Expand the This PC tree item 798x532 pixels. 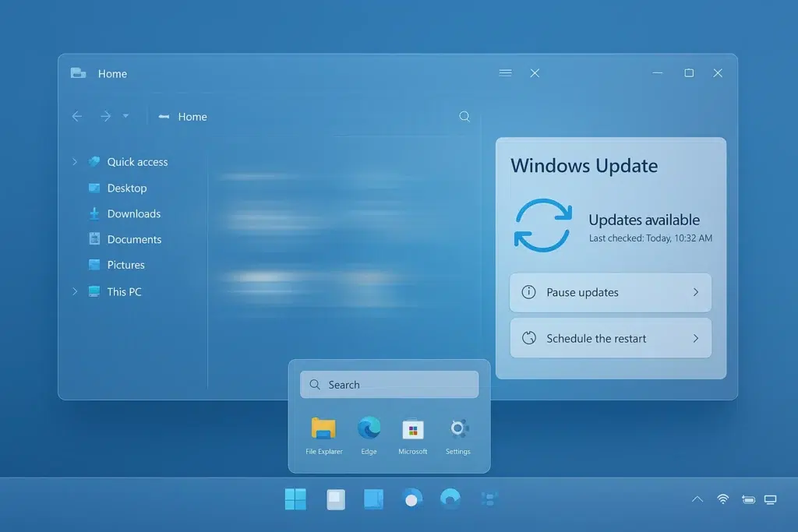(74, 291)
